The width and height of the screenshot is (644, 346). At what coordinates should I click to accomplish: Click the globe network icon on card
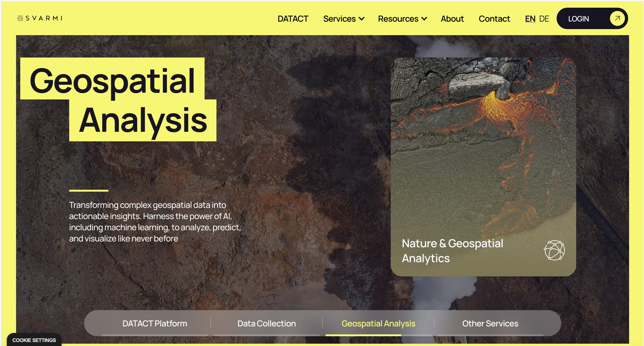(554, 250)
